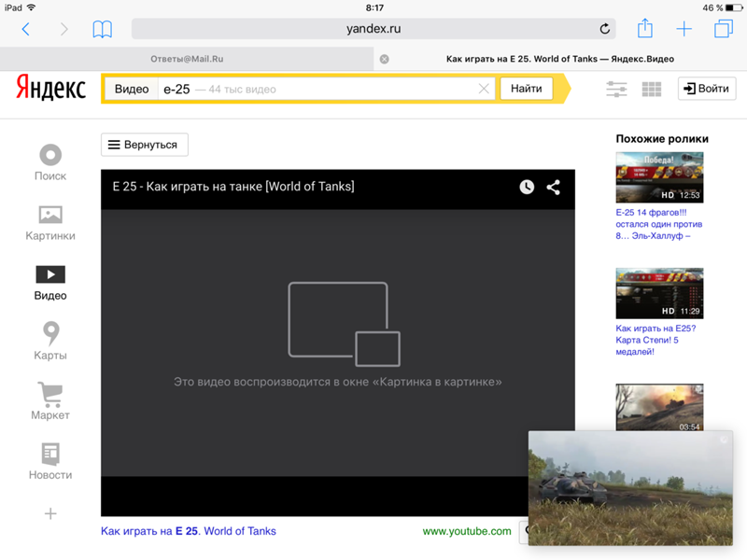747x560 pixels.
Task: Click the Войти login button
Action: point(707,89)
